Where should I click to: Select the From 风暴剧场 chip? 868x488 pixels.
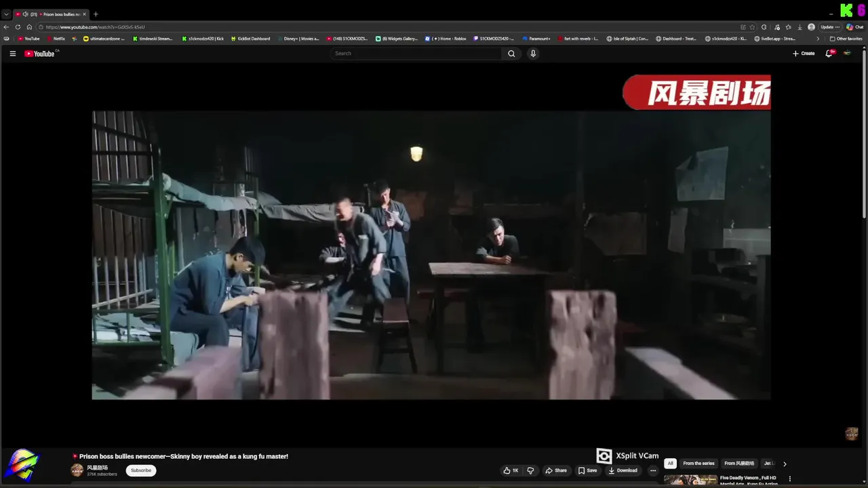(739, 464)
